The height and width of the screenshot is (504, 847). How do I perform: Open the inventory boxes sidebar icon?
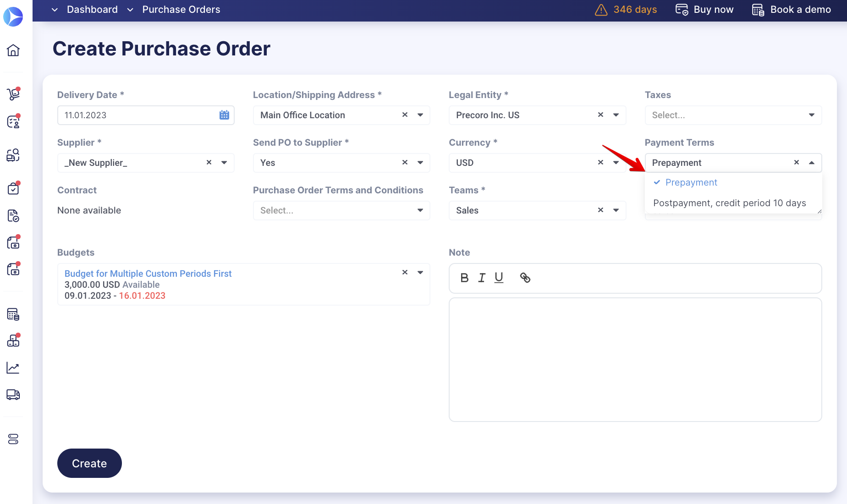[13, 340]
